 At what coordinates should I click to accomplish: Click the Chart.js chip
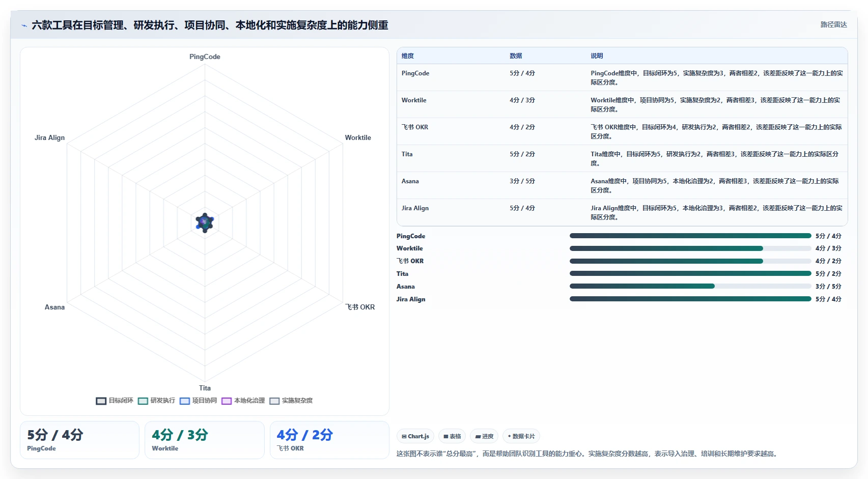415,436
